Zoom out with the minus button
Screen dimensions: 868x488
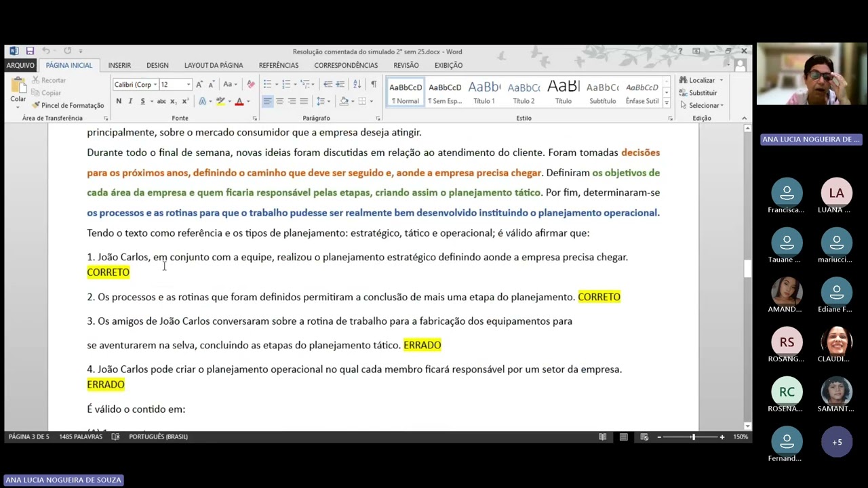point(659,437)
